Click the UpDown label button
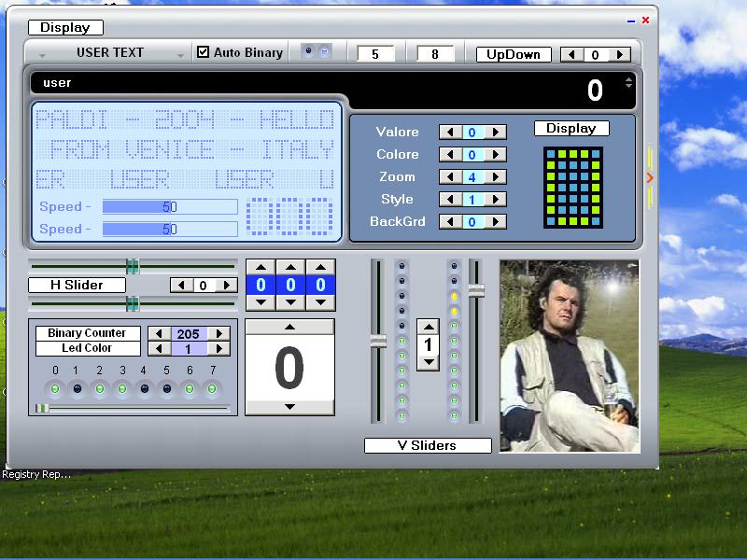747x560 pixels. click(x=514, y=54)
